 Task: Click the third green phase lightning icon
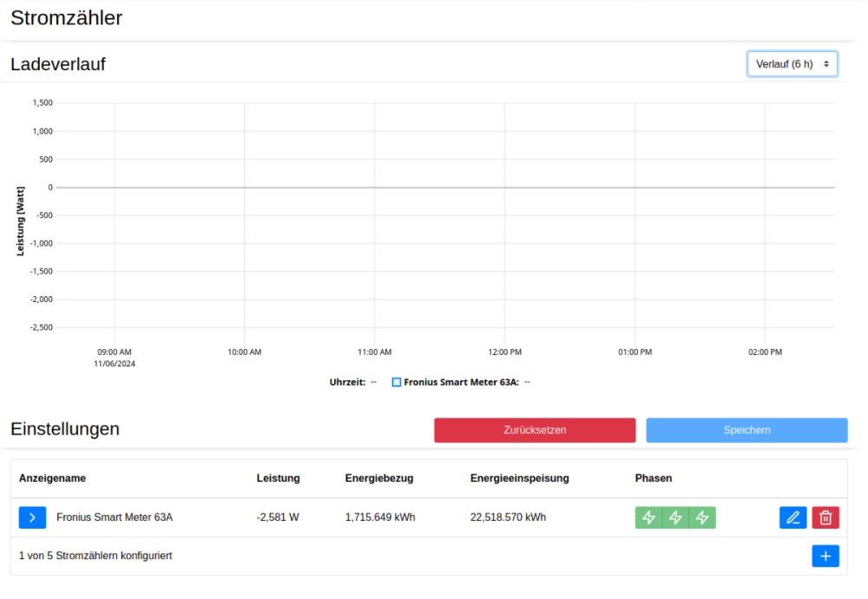click(702, 517)
